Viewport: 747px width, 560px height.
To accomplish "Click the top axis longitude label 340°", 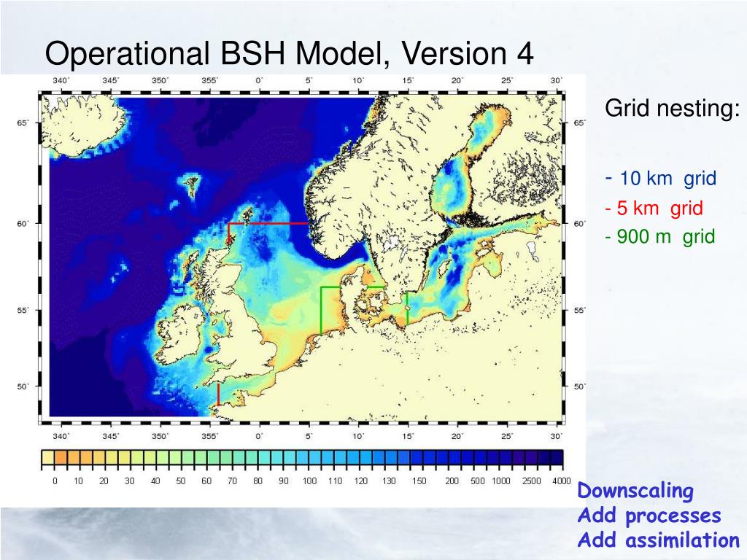I will tap(61, 80).
